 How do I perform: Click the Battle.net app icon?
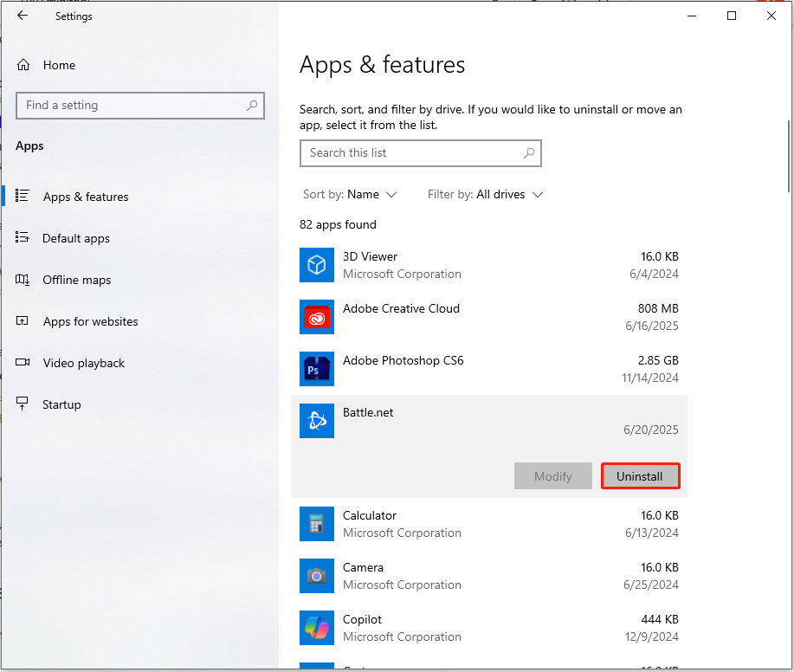point(316,421)
